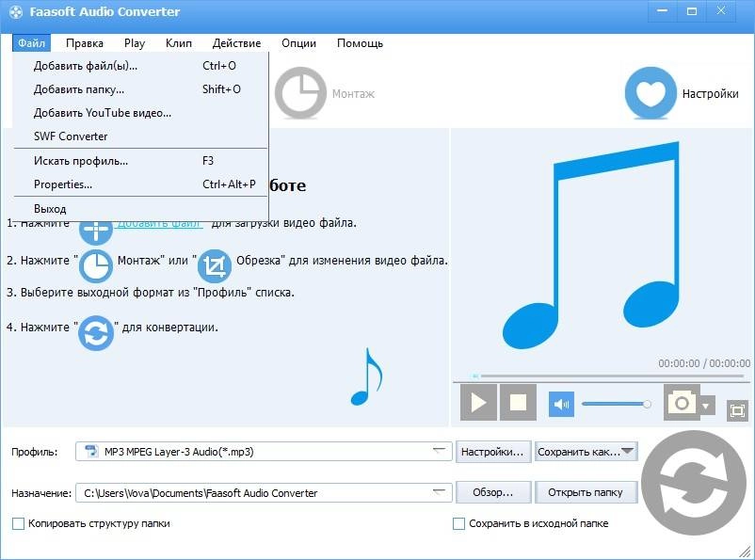Click the Монтаж icon in step 2
The image size is (755, 560).
click(x=96, y=265)
